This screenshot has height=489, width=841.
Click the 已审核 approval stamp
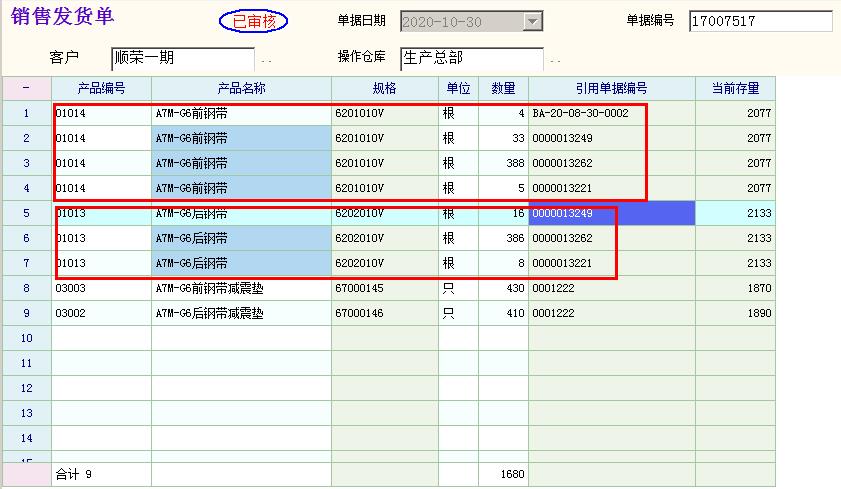pos(253,21)
